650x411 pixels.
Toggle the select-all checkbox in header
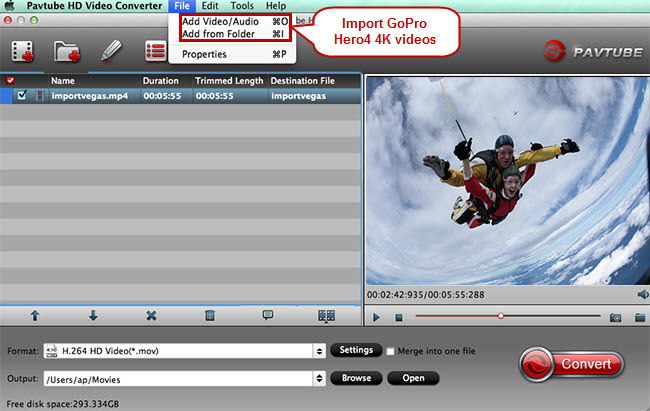pos(10,80)
